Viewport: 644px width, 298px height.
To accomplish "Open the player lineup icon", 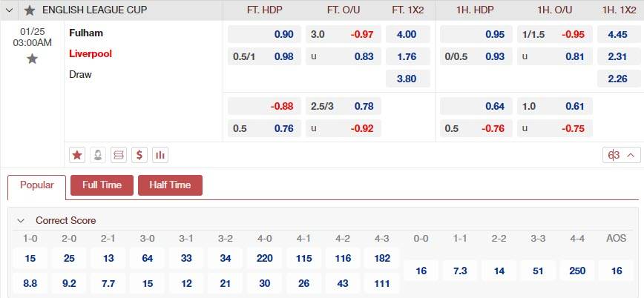I will point(98,155).
